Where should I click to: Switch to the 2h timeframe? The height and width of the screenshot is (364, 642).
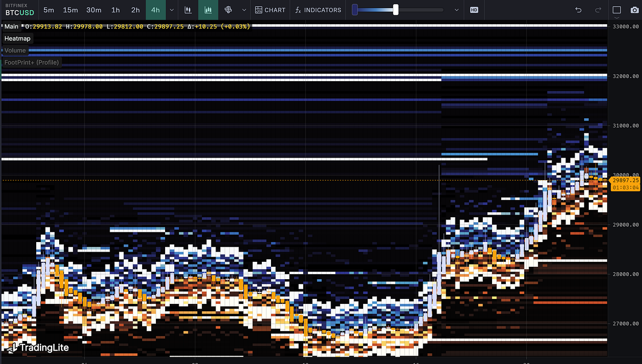point(135,10)
